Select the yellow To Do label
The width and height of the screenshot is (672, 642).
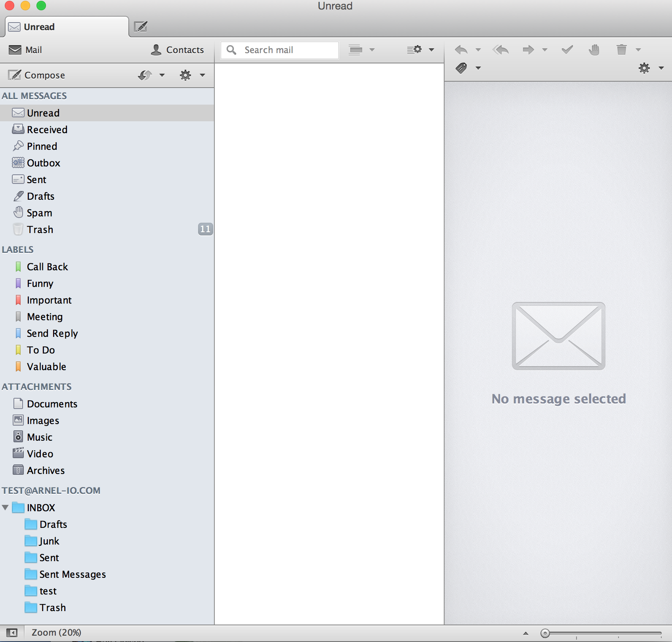pyautogui.click(x=107, y=350)
